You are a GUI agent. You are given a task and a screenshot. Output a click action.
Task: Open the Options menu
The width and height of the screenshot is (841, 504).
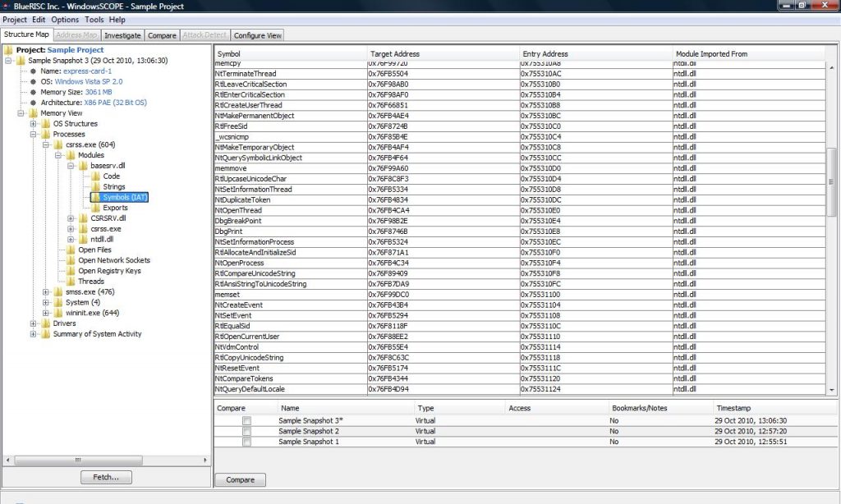tap(65, 20)
